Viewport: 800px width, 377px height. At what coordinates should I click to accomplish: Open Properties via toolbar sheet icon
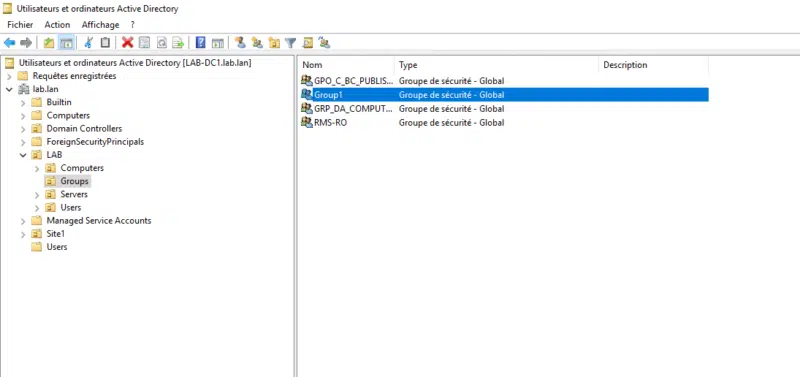[x=144, y=43]
